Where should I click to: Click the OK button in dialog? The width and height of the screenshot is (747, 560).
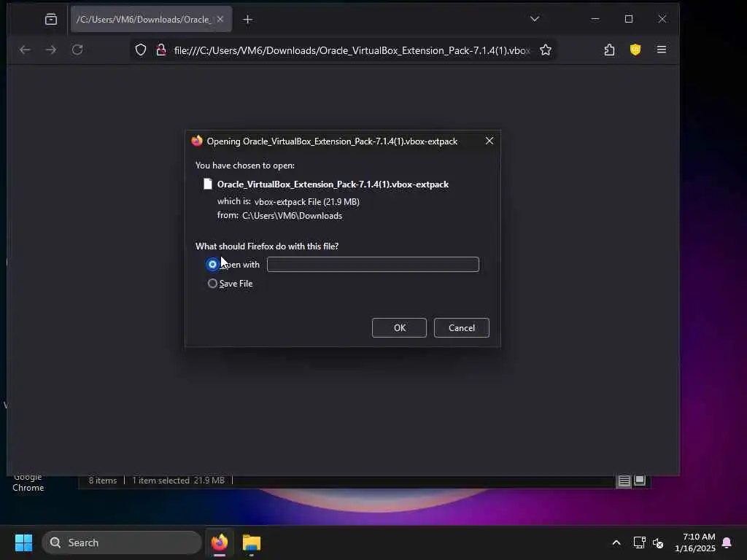pyautogui.click(x=399, y=327)
